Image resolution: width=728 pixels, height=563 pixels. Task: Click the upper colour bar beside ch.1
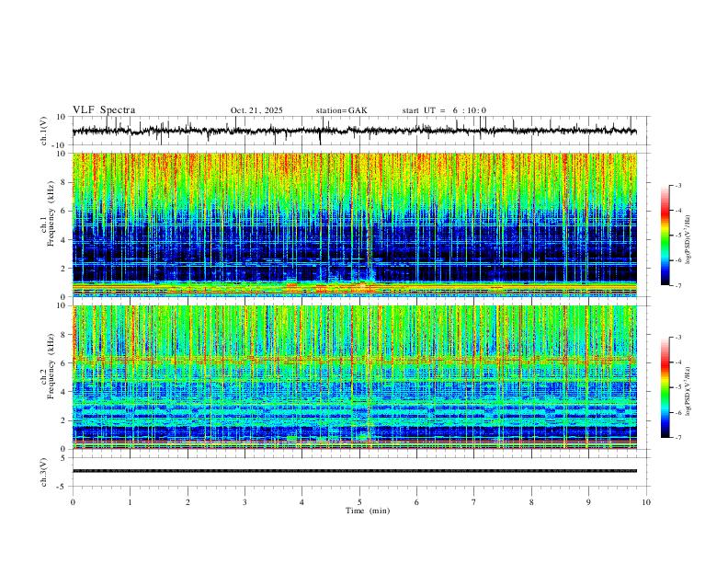pos(665,236)
